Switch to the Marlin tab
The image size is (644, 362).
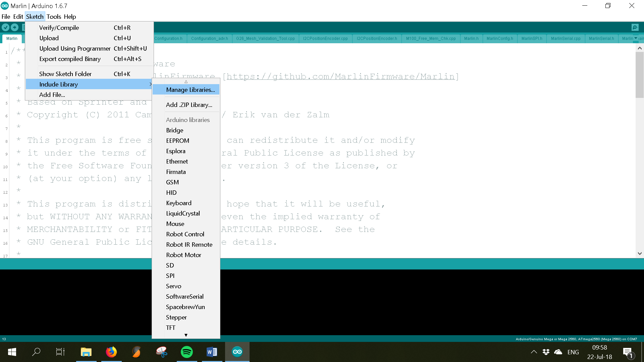click(x=12, y=39)
